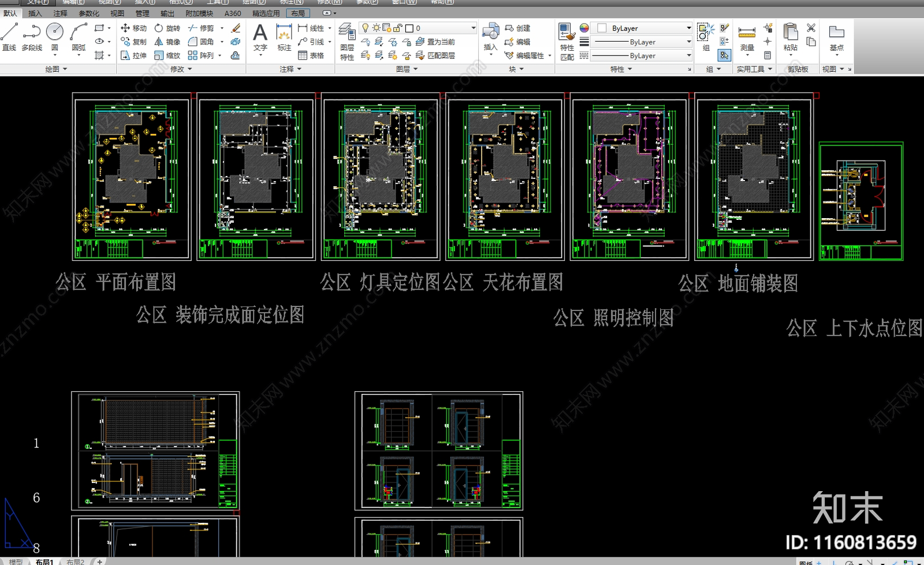The image size is (924, 565).
Task: Add a new layout with plus button
Action: [99, 561]
